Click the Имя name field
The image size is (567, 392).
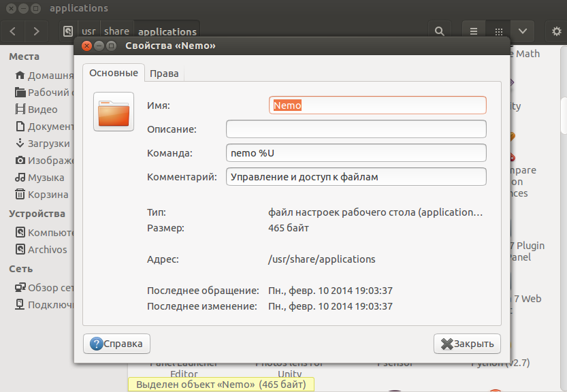pos(378,105)
